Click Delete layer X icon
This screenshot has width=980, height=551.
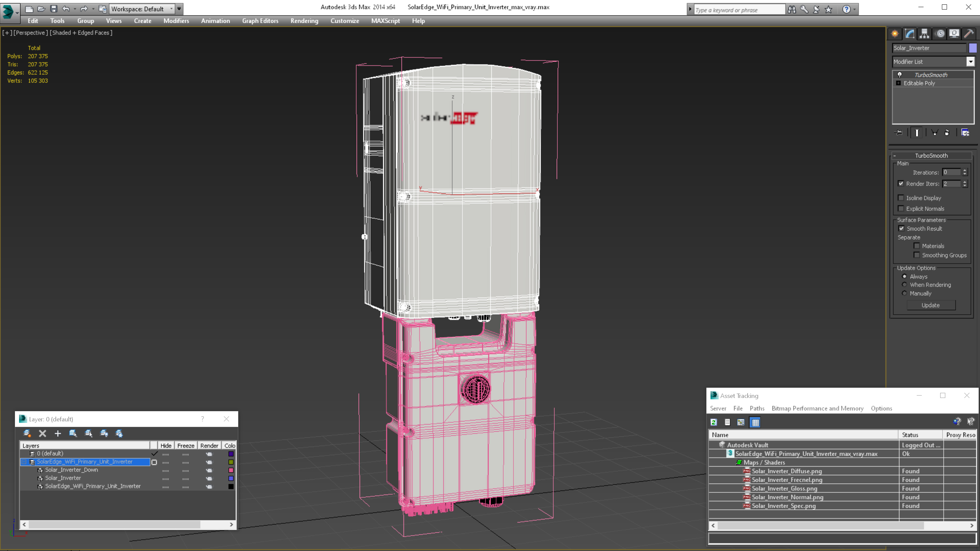pos(42,433)
